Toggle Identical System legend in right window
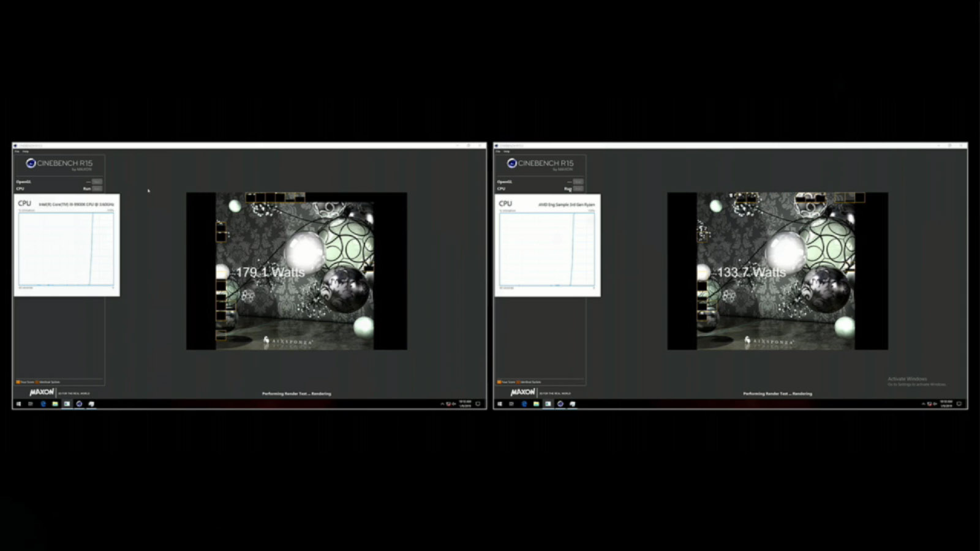This screenshot has width=980, height=551. point(529,382)
